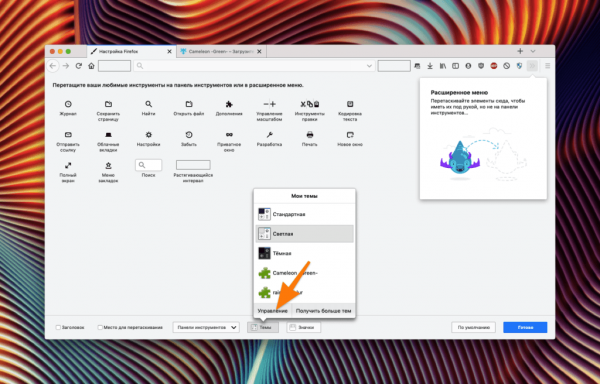This screenshot has height=384, width=600.
Task: Click the Настройки gear icon
Action: 148,135
